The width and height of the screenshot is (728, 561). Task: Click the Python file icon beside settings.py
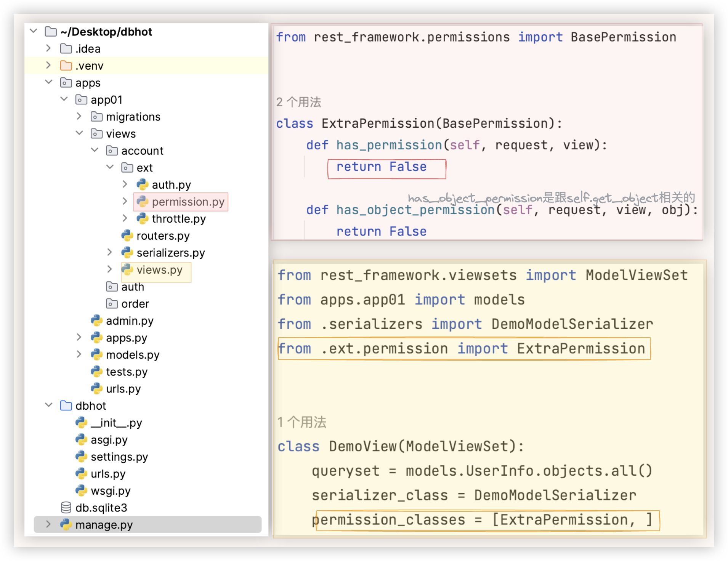coord(81,457)
